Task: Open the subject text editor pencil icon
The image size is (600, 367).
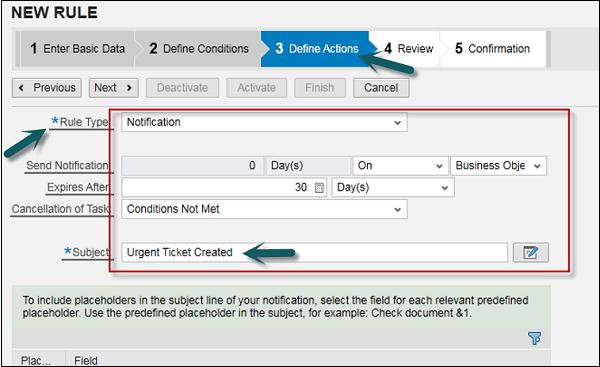Action: [x=531, y=253]
